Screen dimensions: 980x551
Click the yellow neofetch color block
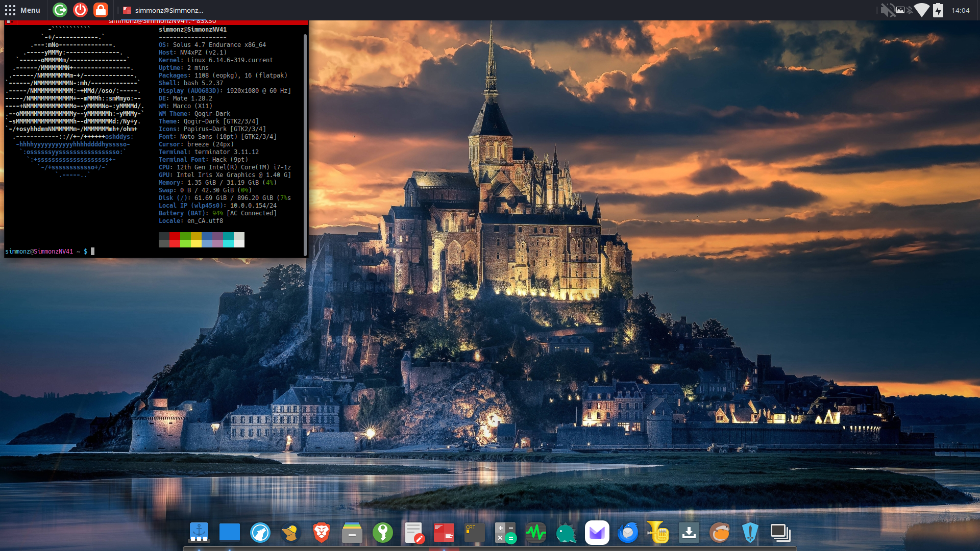point(196,240)
